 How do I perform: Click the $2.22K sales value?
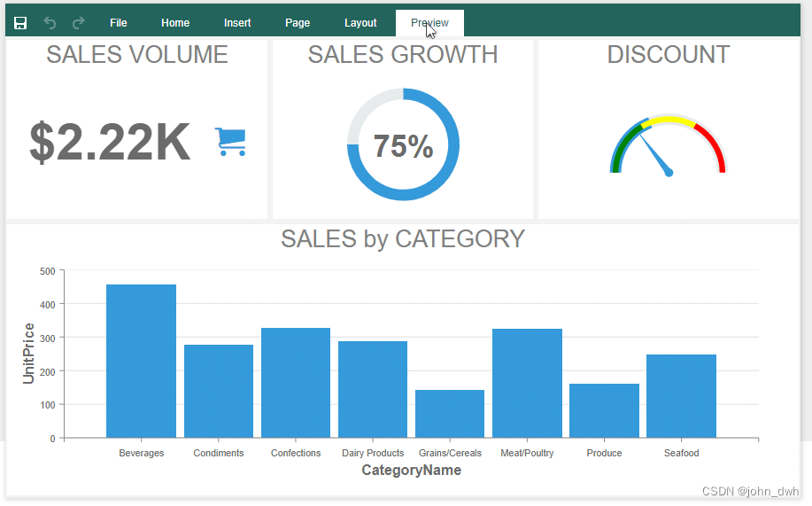tap(110, 142)
